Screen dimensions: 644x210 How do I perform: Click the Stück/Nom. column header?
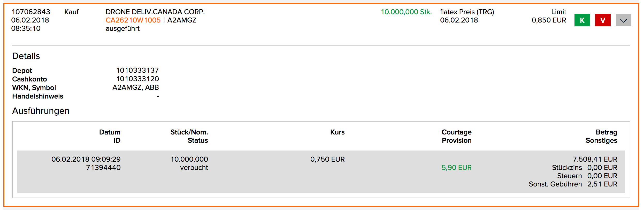(189, 132)
